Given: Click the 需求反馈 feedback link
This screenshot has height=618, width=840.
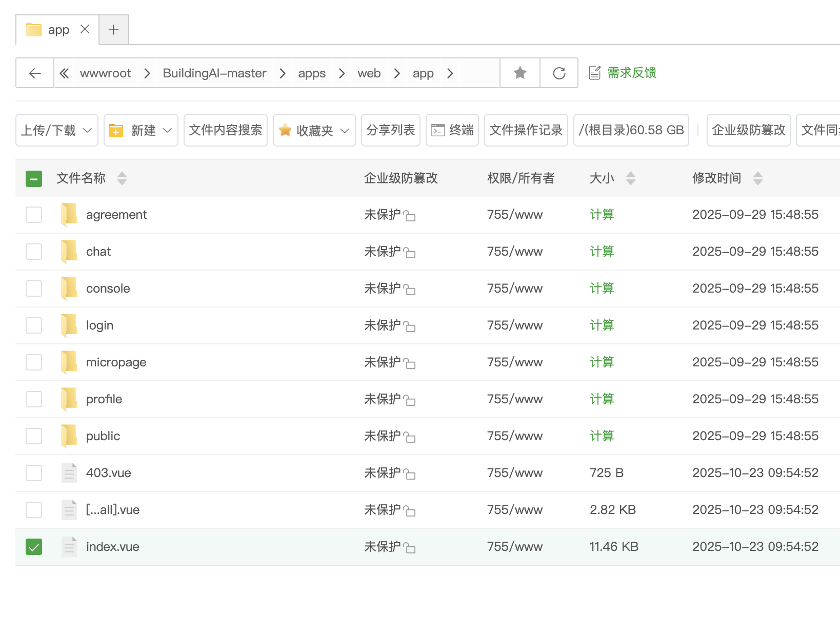Looking at the screenshot, I should tap(631, 73).
